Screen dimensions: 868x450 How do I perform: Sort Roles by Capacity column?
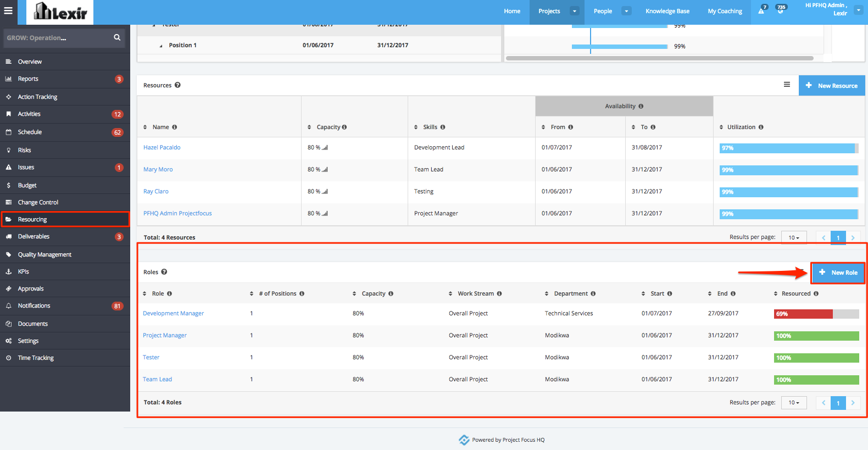click(x=354, y=293)
